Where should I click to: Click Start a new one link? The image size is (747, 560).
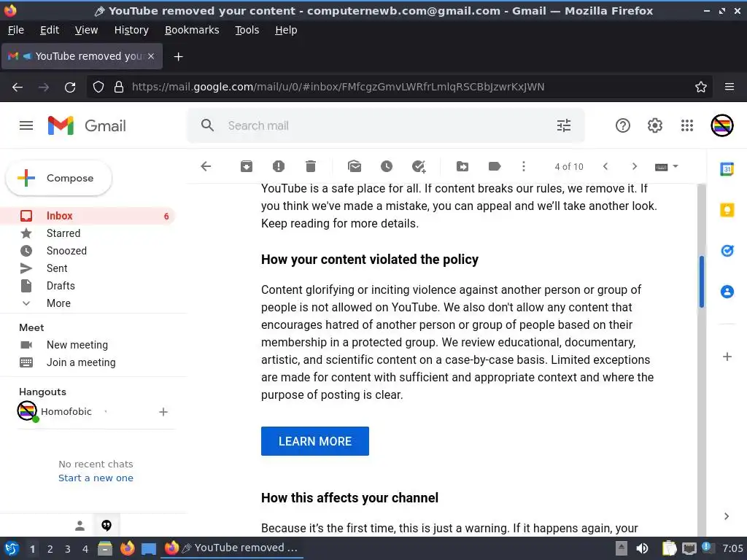coord(96,478)
